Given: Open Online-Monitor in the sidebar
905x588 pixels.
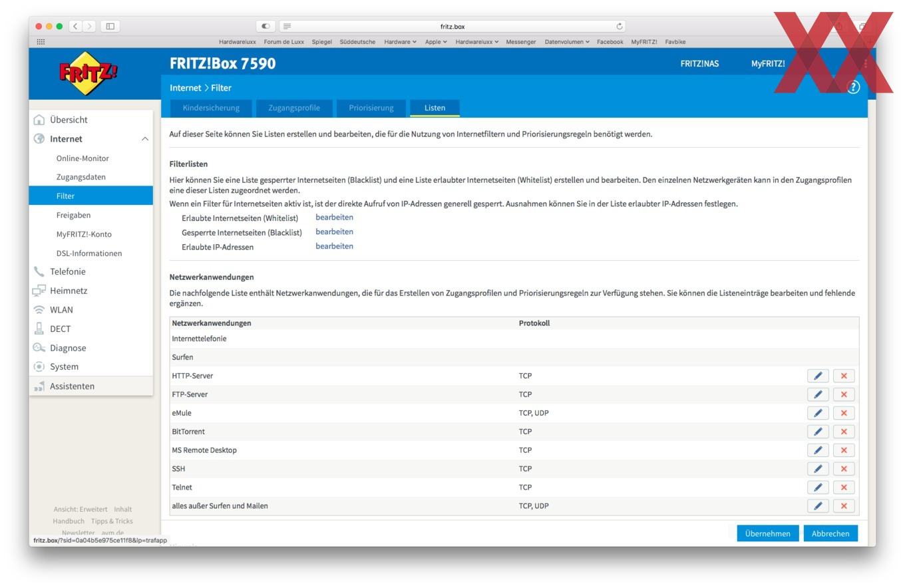Looking at the screenshot, I should pyautogui.click(x=90, y=158).
